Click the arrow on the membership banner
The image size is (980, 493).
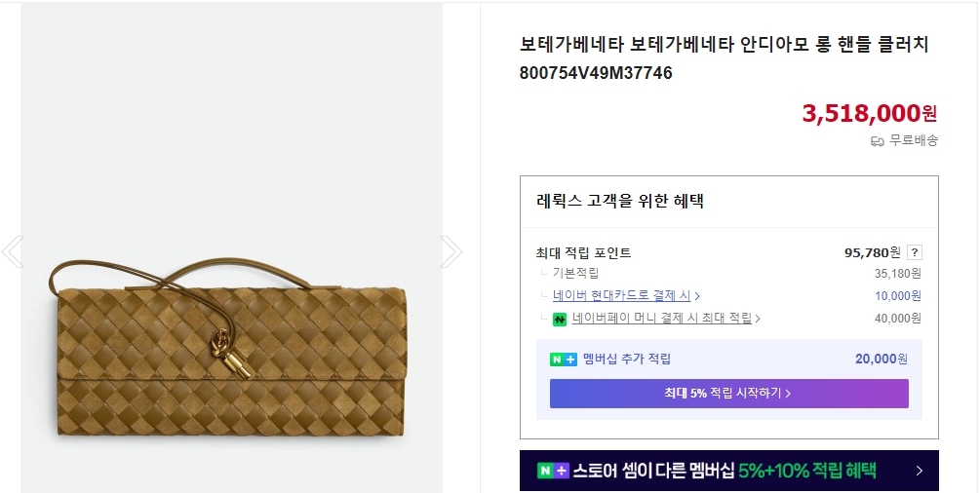919,472
